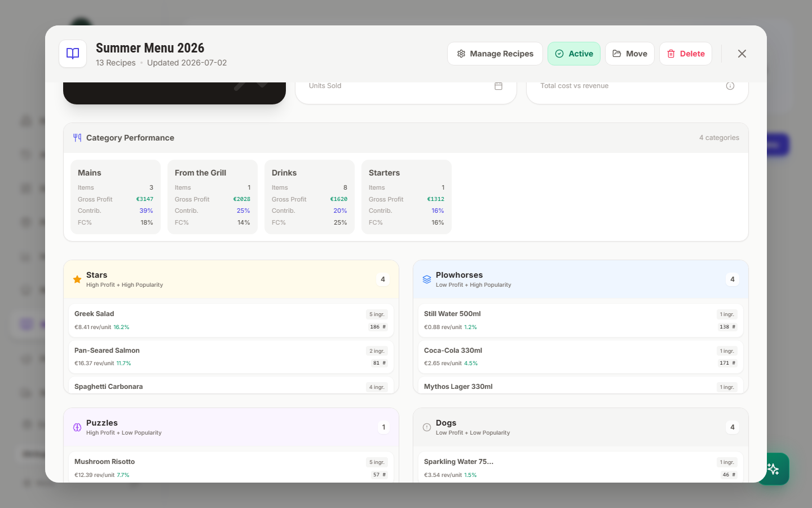Toggle the Active menu status

(574, 54)
